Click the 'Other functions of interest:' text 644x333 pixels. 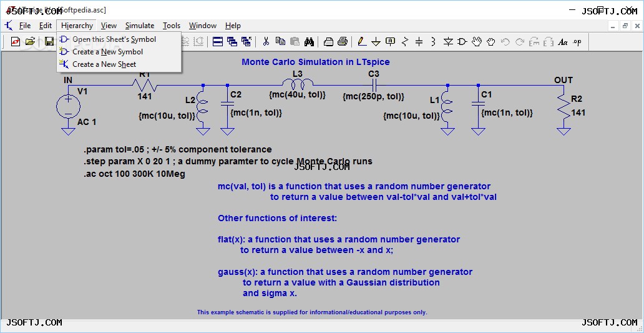[x=277, y=218]
